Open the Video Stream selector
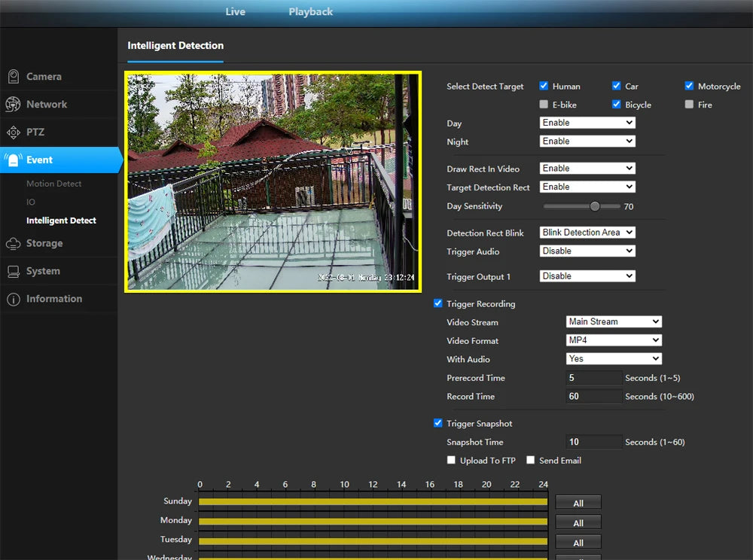Viewport: 753px width, 560px height. click(x=614, y=321)
